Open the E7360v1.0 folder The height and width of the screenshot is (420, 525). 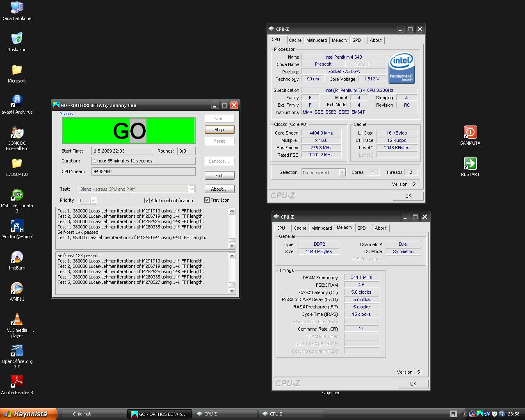(x=17, y=167)
